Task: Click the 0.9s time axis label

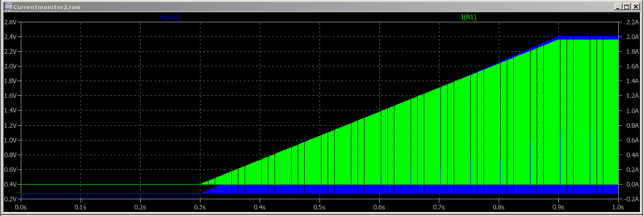Action: pyautogui.click(x=558, y=207)
